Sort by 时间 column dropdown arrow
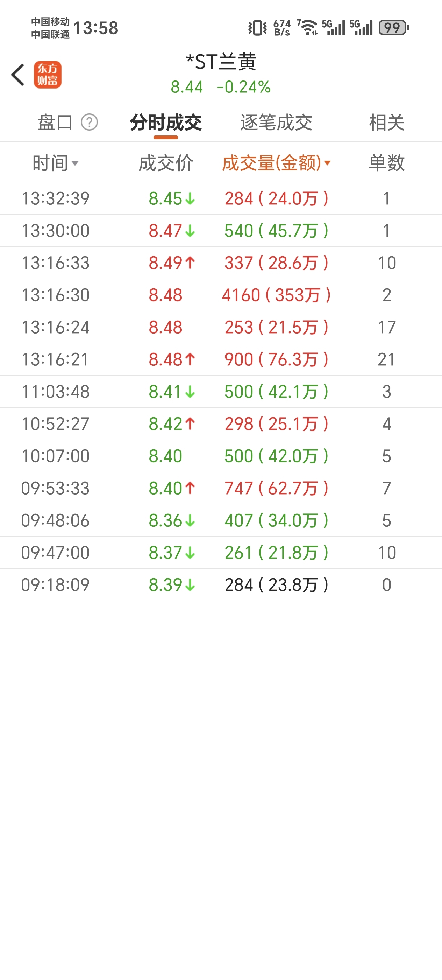The height and width of the screenshot is (980, 442). [75, 163]
